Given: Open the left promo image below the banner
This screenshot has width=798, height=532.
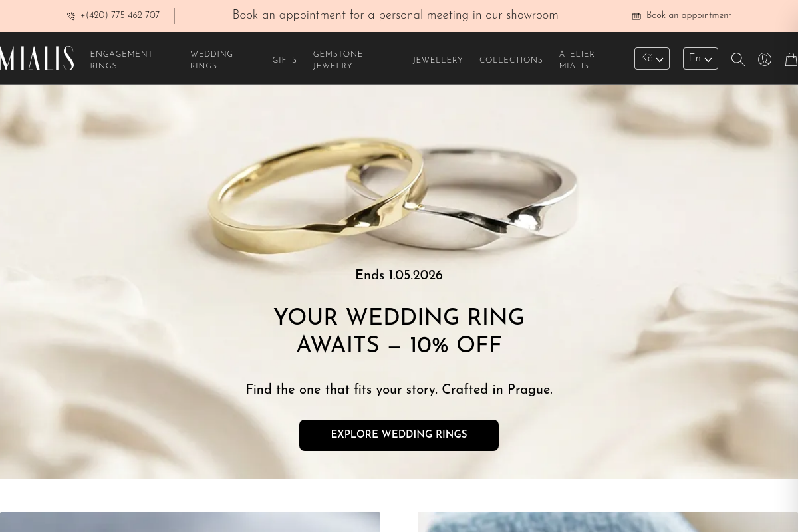Looking at the screenshot, I should 190,522.
